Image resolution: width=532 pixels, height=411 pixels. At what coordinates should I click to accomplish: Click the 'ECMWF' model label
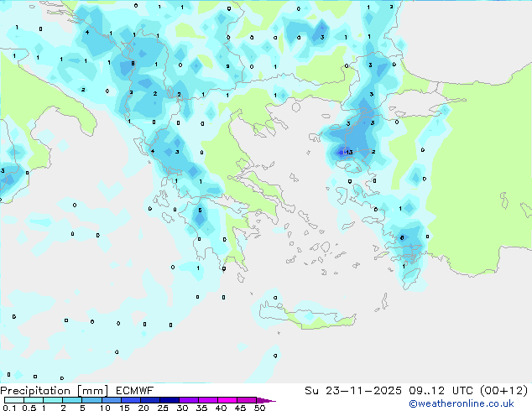[135, 391]
